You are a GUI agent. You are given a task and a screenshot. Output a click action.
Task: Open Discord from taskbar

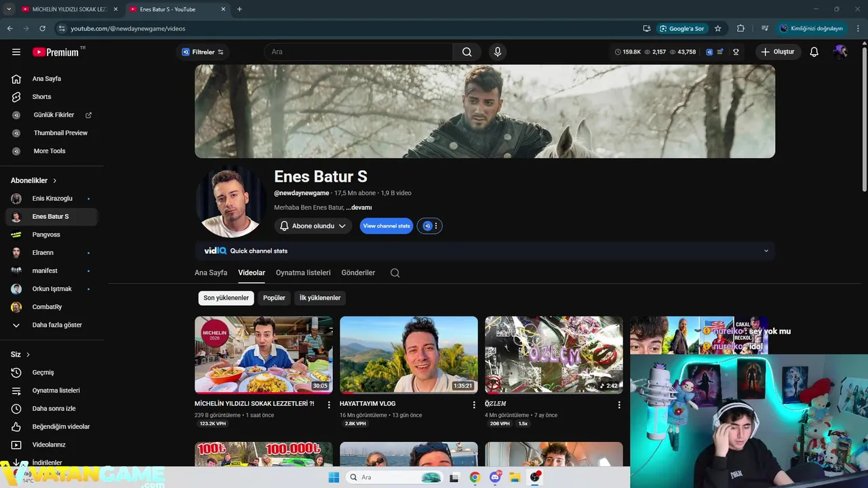(495, 477)
